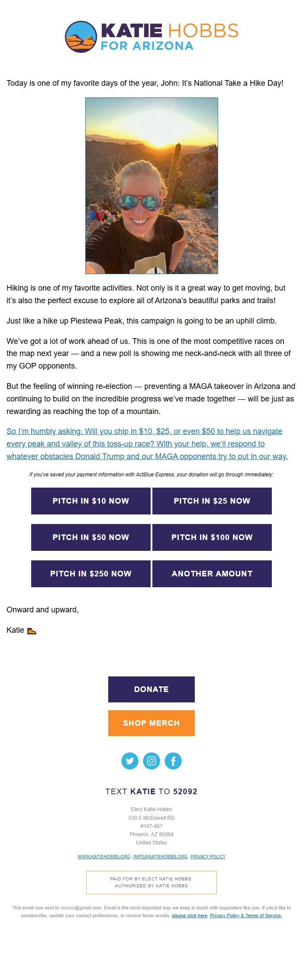Pitch in $10 now
This screenshot has width=303, height=980.
click(x=90, y=501)
